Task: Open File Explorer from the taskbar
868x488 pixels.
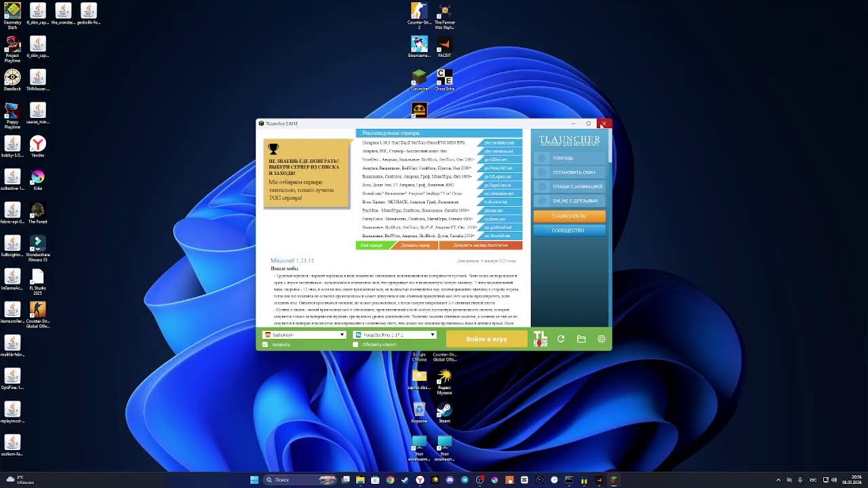Action: tap(360, 480)
